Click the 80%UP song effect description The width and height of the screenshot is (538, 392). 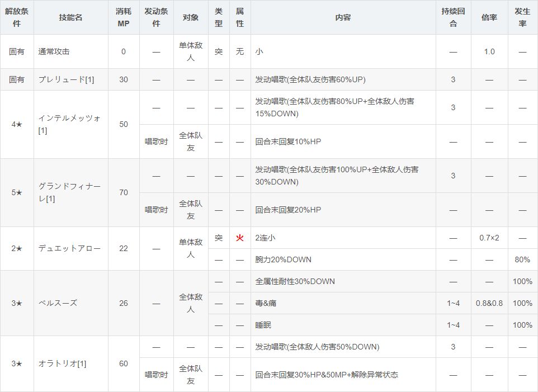[335, 107]
